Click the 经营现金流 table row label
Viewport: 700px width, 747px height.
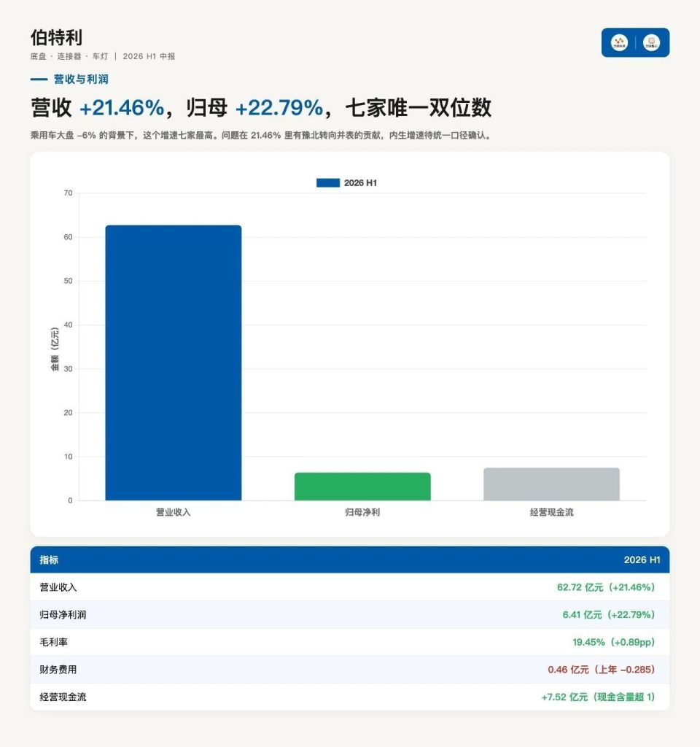(63, 697)
